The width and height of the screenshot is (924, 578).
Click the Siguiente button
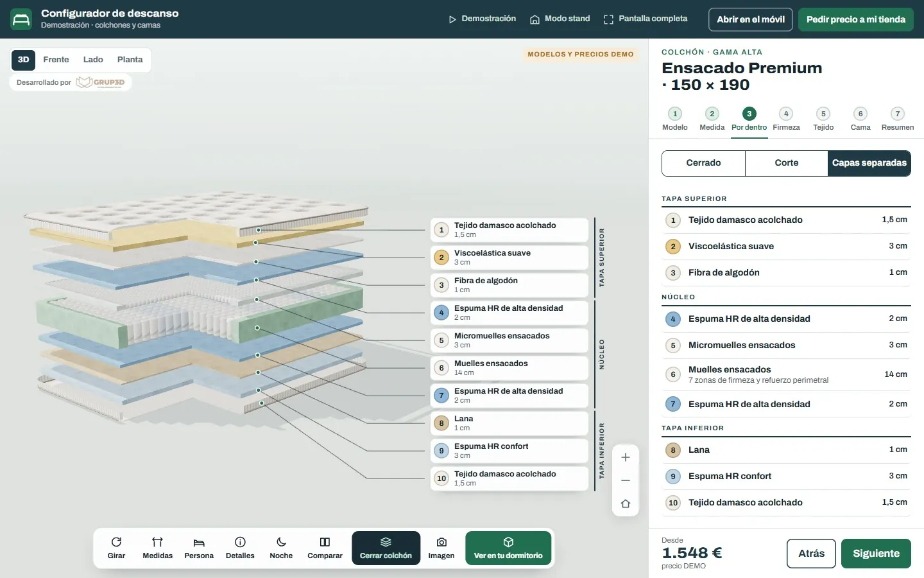[876, 554]
